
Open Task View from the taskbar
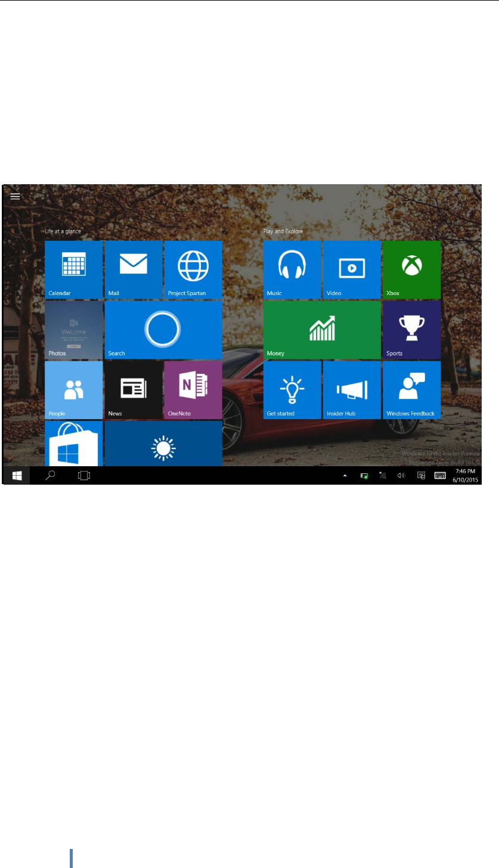84,475
